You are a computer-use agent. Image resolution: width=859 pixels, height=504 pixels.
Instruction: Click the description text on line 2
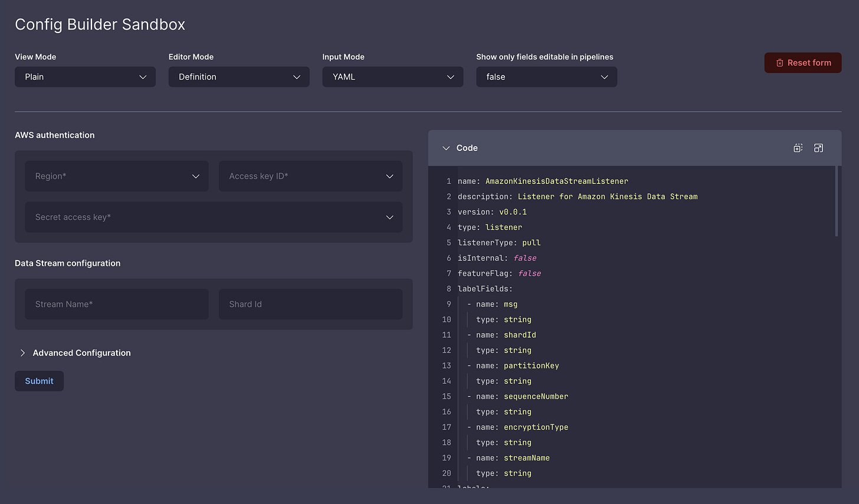[608, 196]
